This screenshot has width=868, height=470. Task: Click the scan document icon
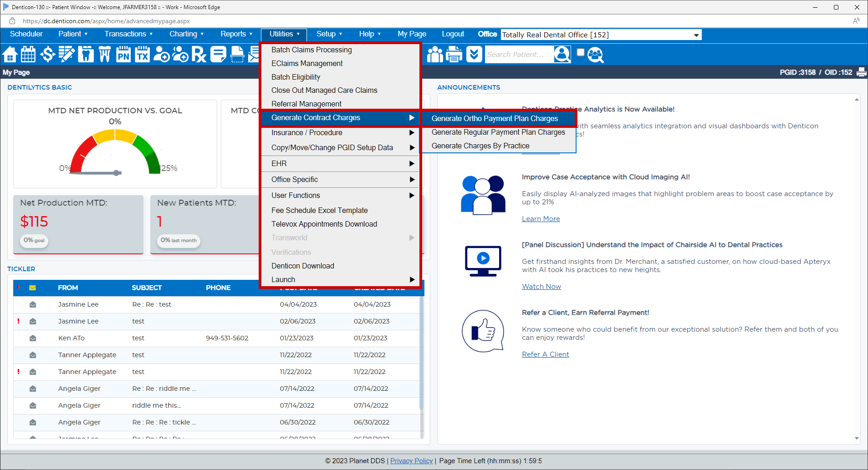tap(237, 55)
